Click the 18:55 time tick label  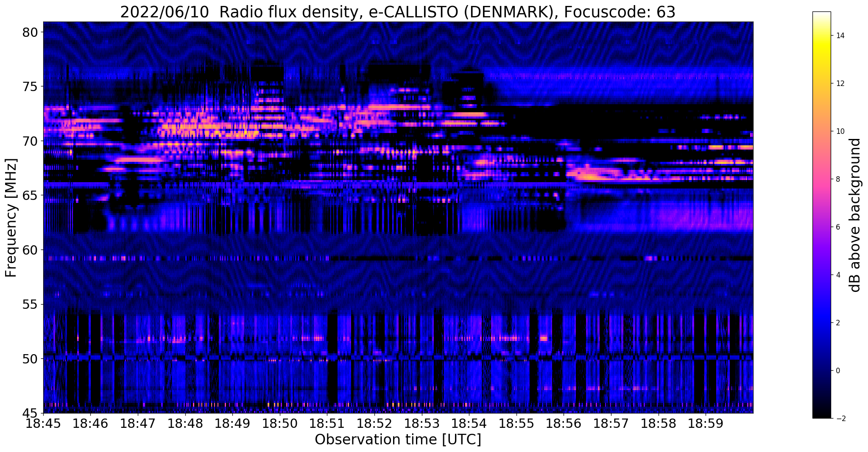[x=516, y=423]
